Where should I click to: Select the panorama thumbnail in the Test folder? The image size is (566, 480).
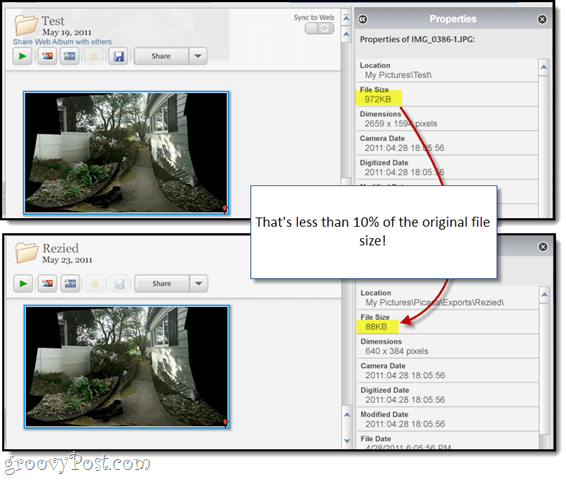coord(126,153)
